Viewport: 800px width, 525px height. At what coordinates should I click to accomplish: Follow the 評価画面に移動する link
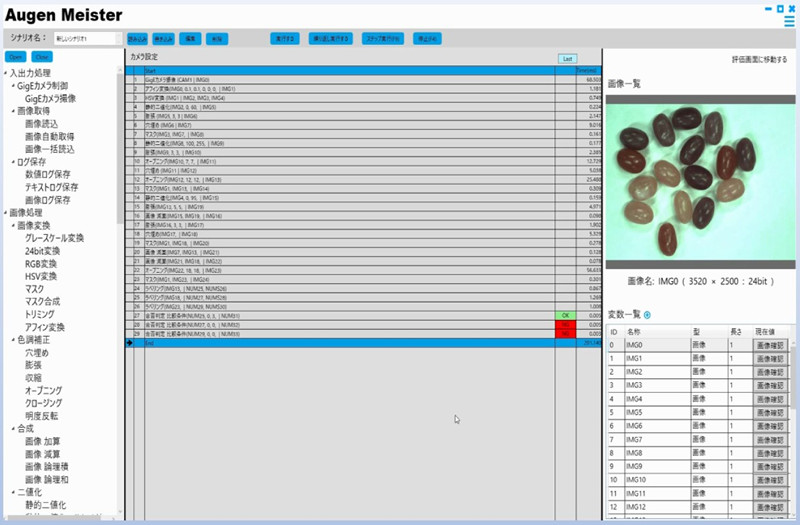point(759,60)
